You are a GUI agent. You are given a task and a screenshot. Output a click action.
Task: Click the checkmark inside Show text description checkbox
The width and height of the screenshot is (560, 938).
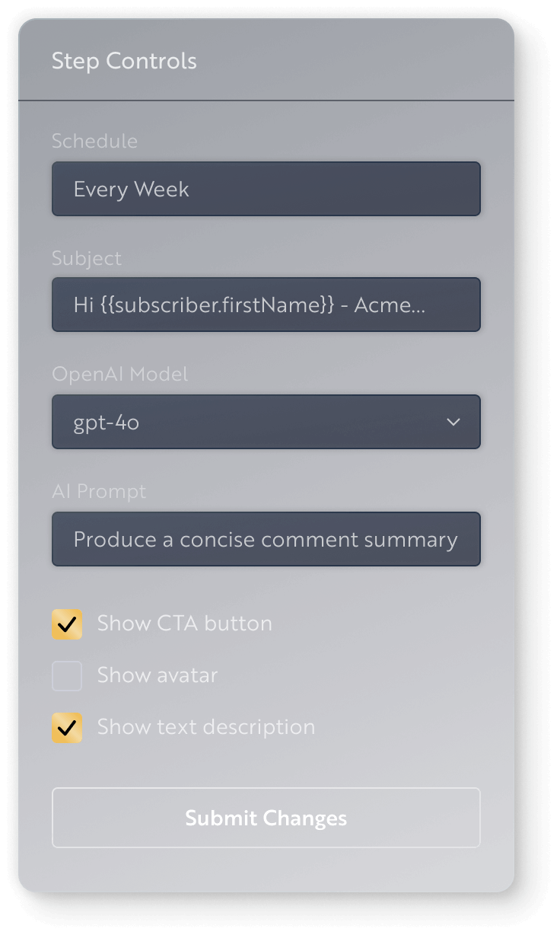tap(66, 727)
